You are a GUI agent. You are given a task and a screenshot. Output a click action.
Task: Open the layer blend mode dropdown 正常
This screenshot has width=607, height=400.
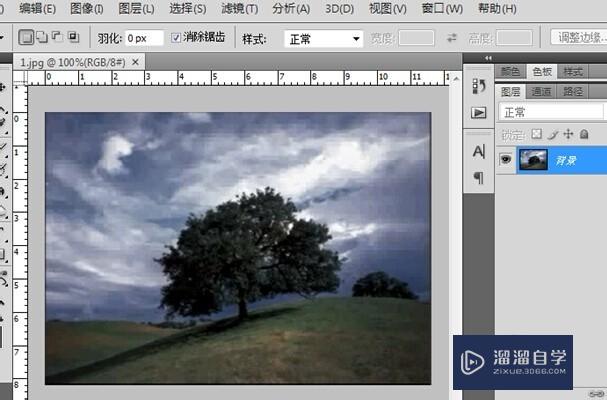click(x=551, y=112)
